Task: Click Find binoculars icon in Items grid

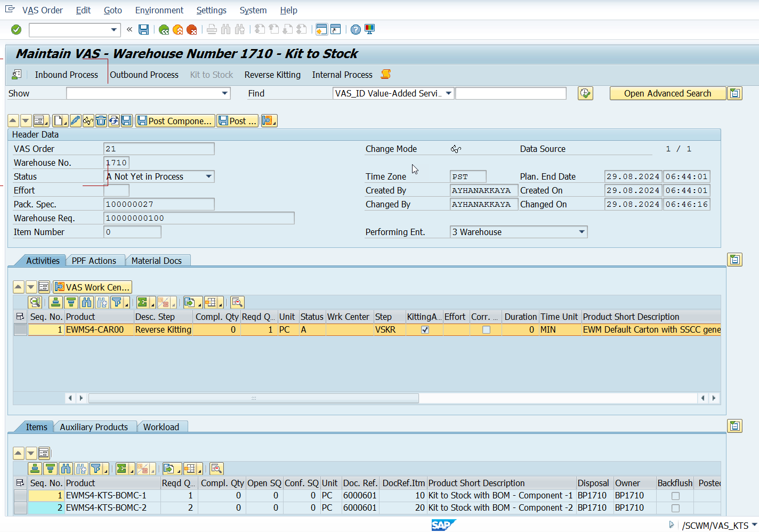Action: [x=66, y=469]
